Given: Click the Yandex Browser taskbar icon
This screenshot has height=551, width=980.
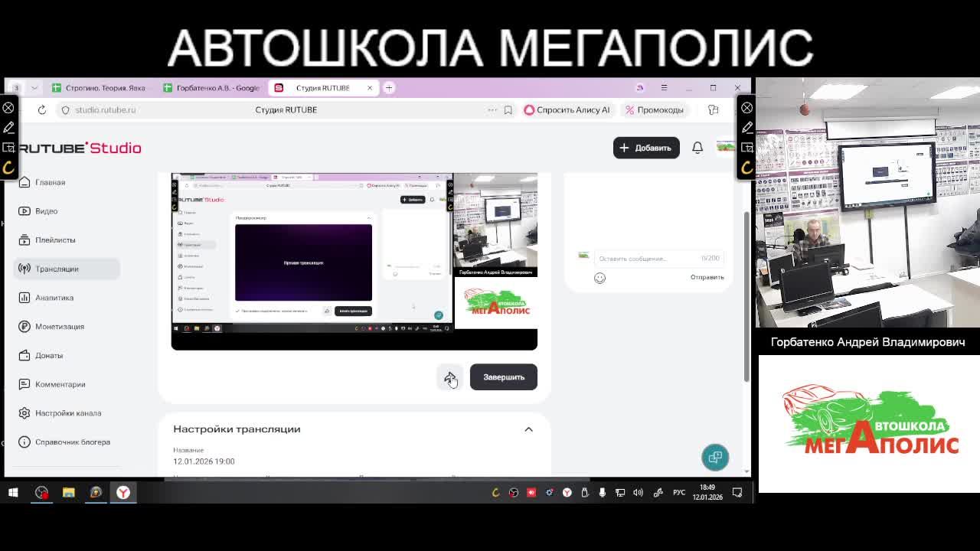Looking at the screenshot, I should (x=123, y=493).
